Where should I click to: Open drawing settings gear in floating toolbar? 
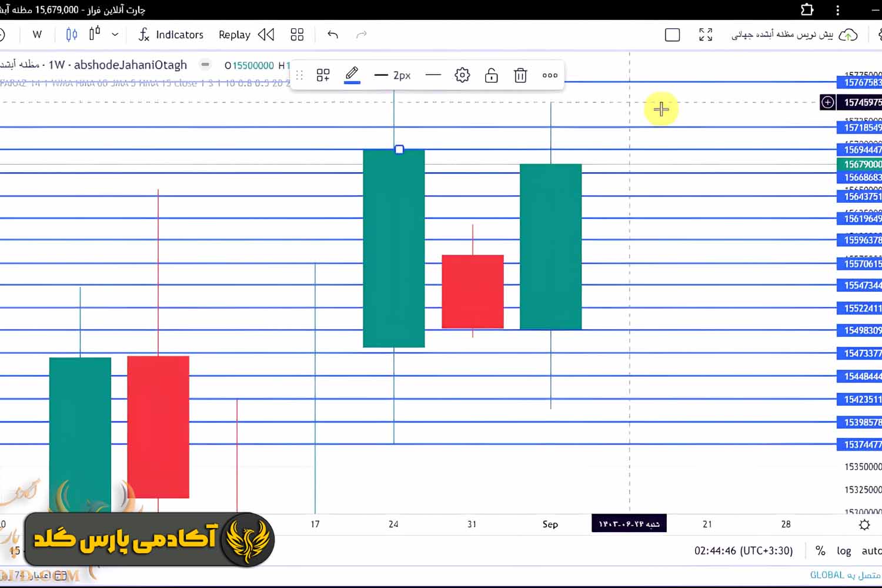coord(462,75)
